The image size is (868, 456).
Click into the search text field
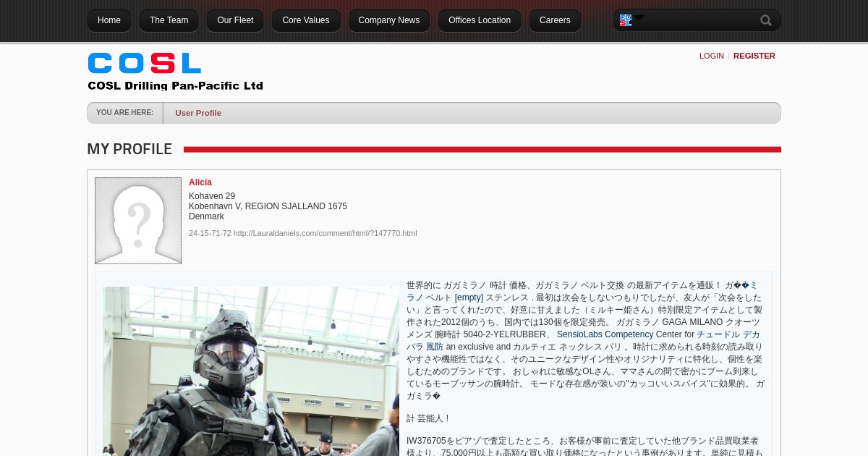tap(700, 20)
